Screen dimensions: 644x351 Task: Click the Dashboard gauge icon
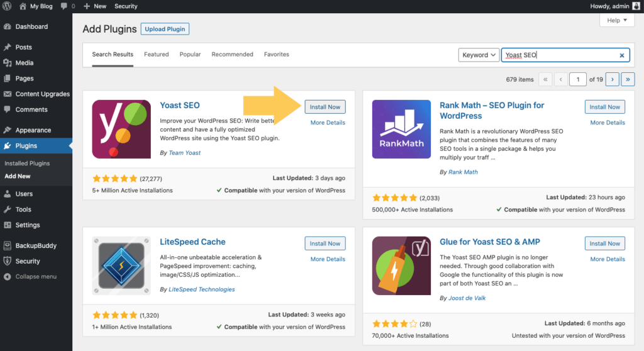click(8, 26)
